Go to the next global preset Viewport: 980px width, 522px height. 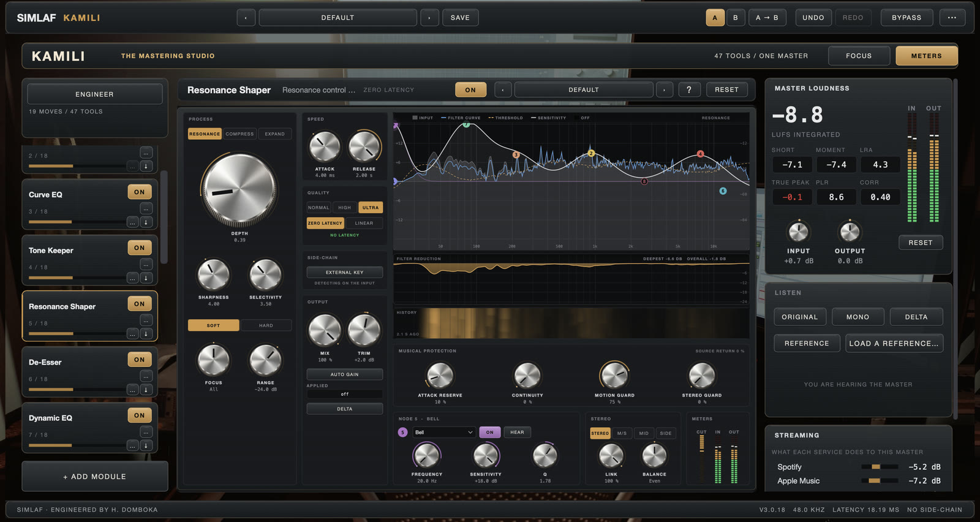pyautogui.click(x=429, y=18)
